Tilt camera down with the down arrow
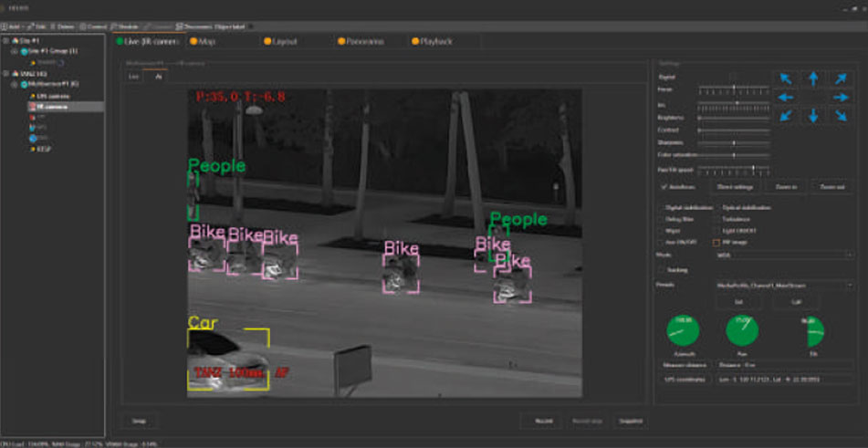The image size is (868, 448). 813,116
